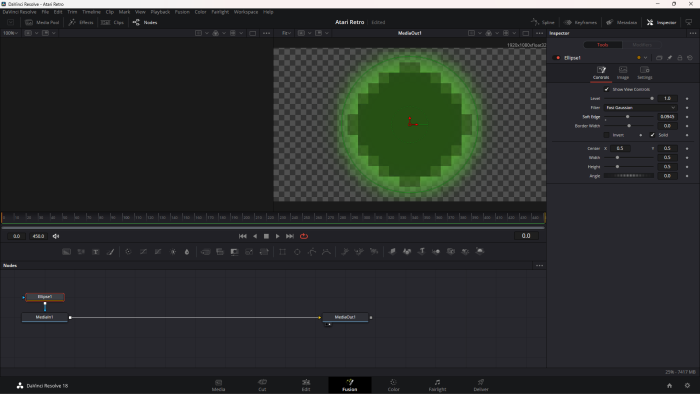Open the Image tab of Ellipse1
The height and width of the screenshot is (394, 700).
click(x=623, y=72)
